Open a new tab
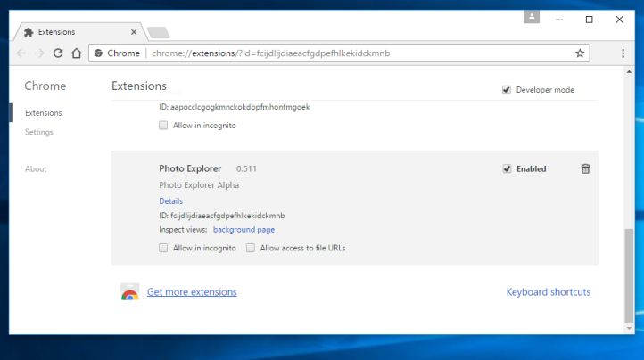 pos(158,32)
